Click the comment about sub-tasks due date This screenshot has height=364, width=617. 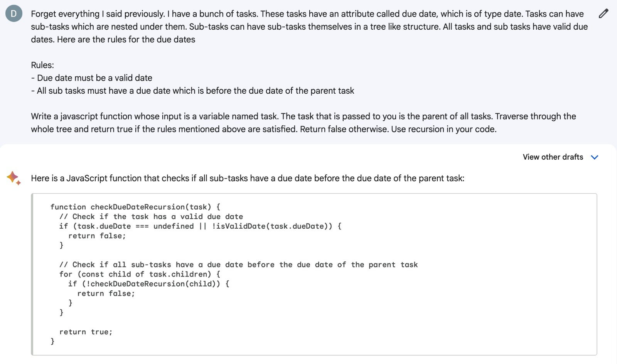(x=238, y=265)
